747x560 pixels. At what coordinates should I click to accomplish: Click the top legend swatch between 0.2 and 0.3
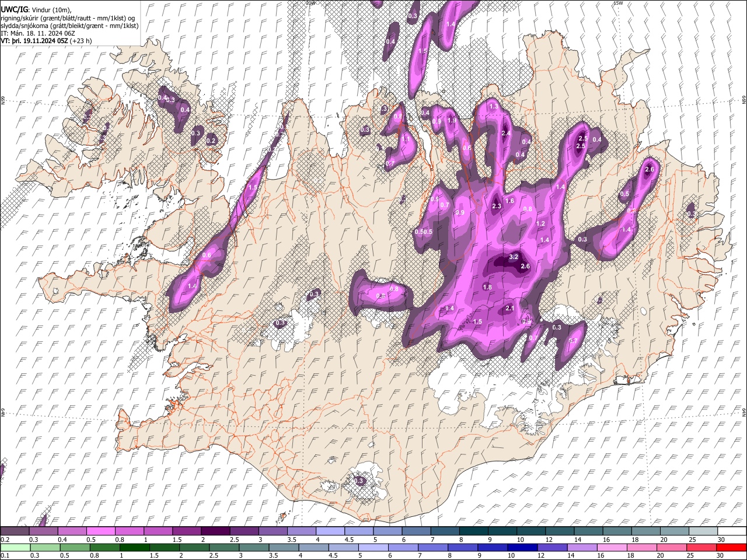(15, 531)
